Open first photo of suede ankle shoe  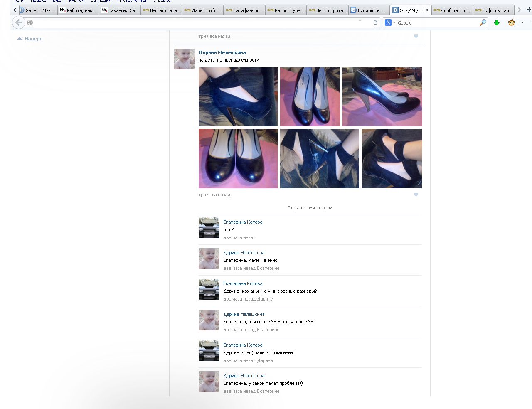(238, 96)
